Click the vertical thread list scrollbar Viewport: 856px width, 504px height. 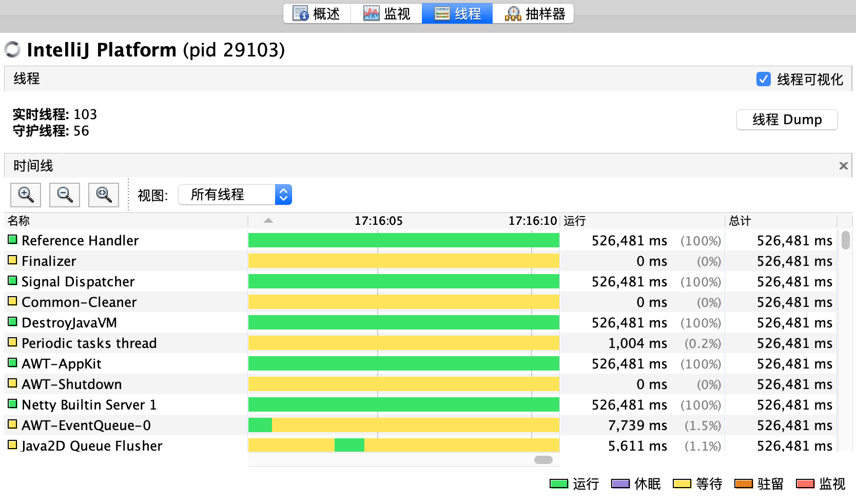pos(845,240)
